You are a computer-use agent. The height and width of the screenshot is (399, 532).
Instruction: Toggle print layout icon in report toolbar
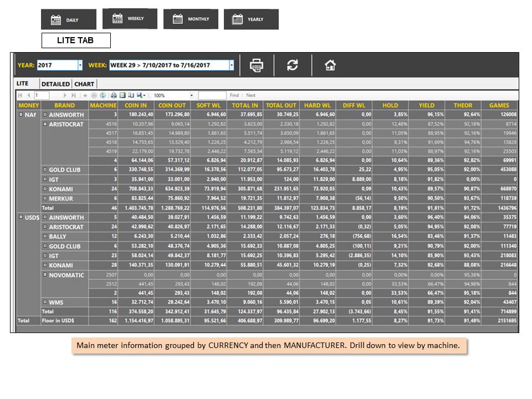point(122,95)
